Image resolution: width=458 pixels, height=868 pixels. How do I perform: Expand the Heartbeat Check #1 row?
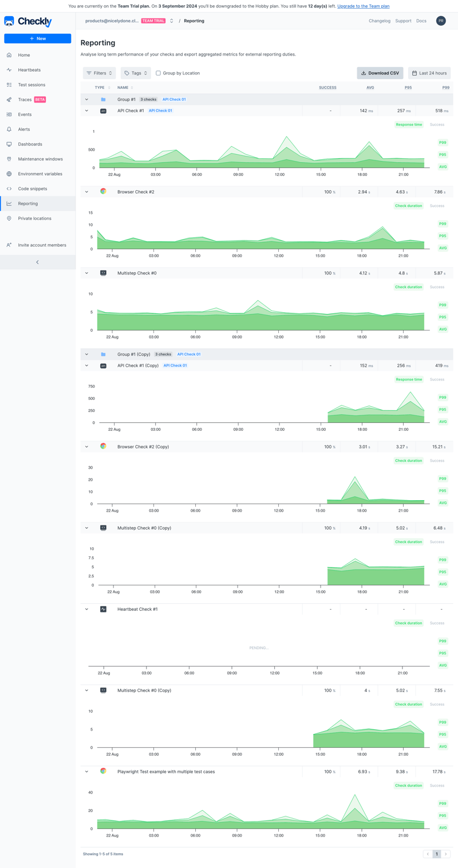point(86,609)
